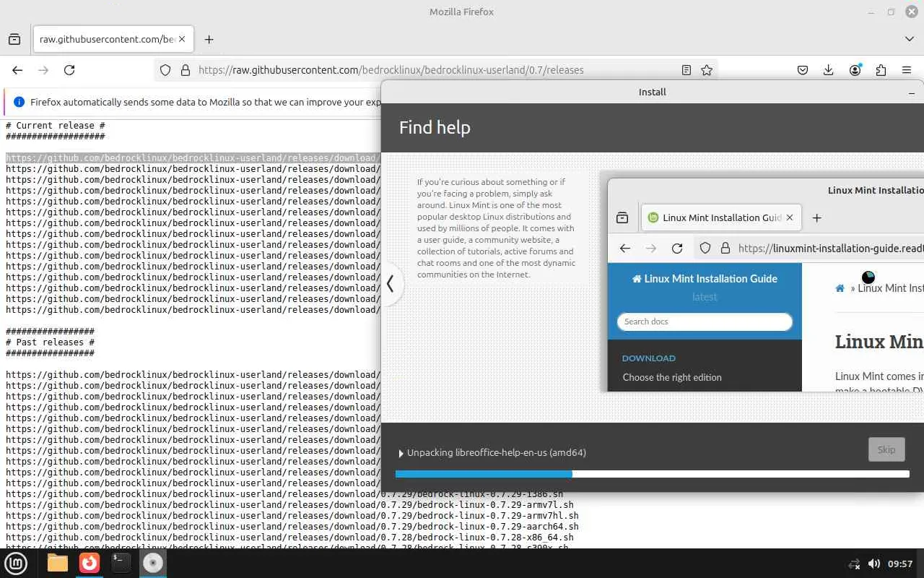
Task: Click the Find help description paragraph
Action: [x=496, y=228]
